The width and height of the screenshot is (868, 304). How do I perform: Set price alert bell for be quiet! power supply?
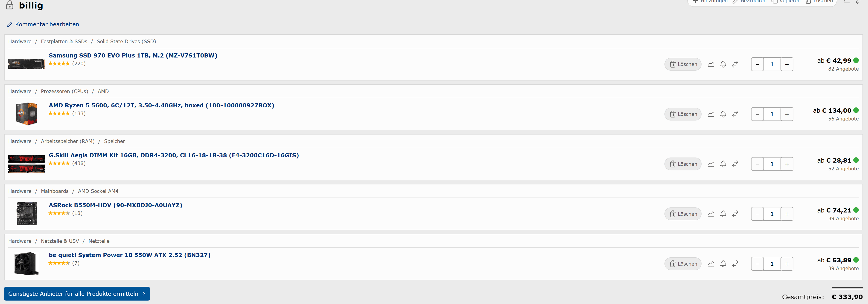tap(723, 264)
